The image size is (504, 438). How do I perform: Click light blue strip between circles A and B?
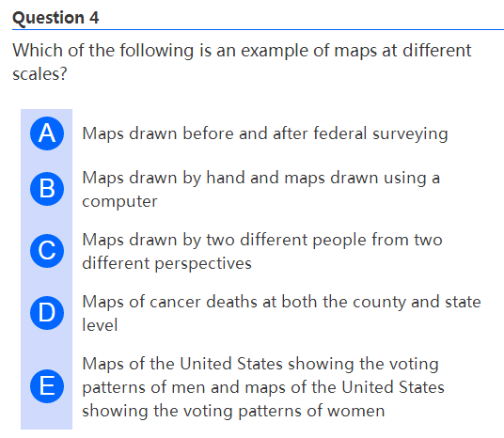[47, 161]
